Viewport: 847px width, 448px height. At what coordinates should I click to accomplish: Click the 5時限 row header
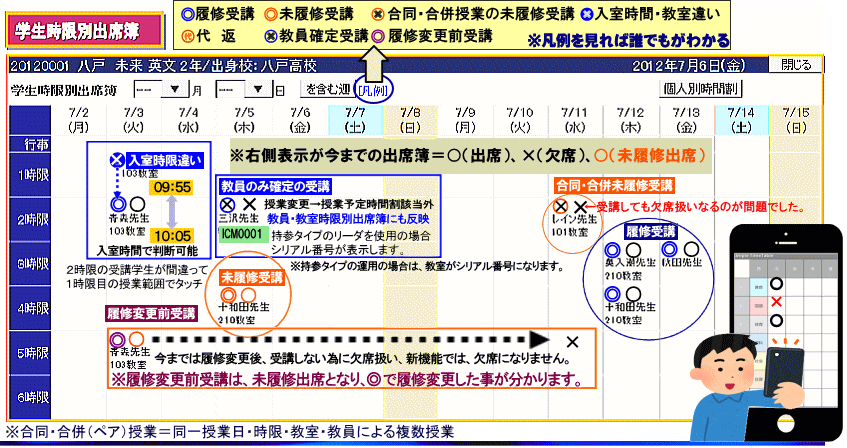click(x=31, y=353)
